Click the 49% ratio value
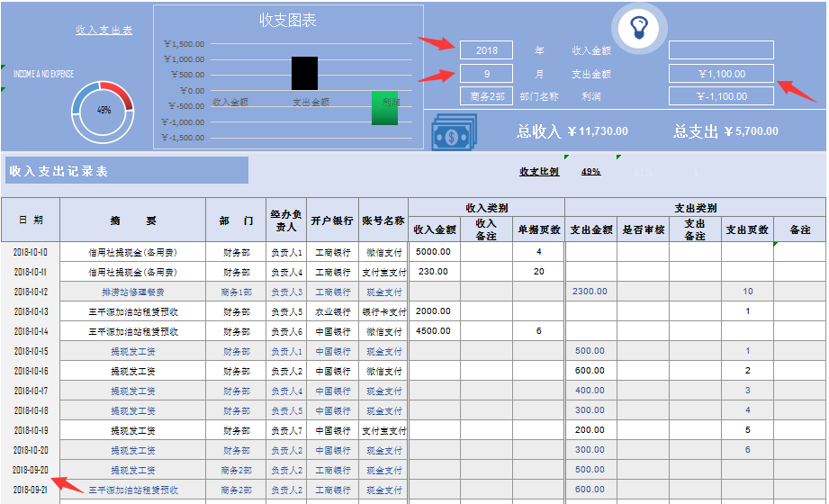Viewport: 829px width, 504px height. click(x=590, y=171)
